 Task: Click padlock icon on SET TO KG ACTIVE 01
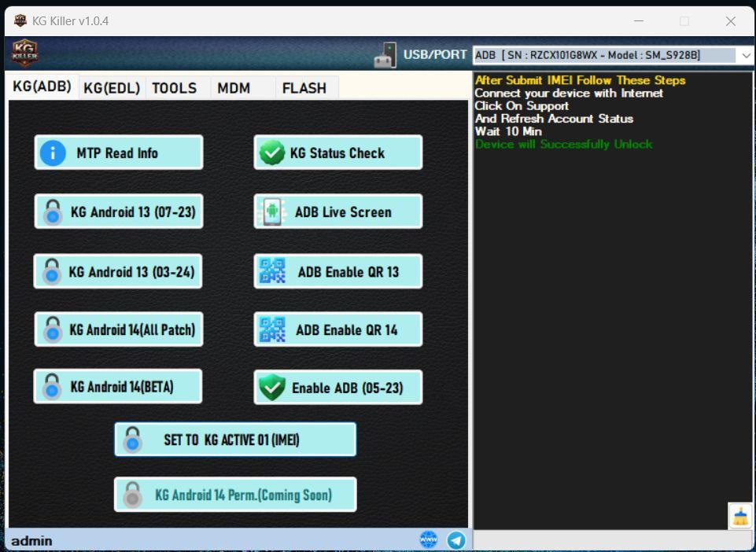click(133, 440)
